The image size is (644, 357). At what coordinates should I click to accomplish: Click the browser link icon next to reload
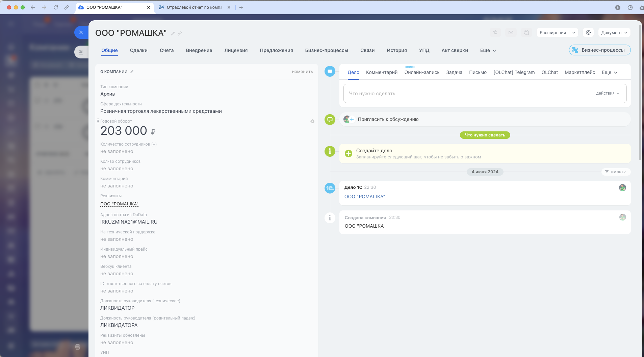[x=67, y=7]
